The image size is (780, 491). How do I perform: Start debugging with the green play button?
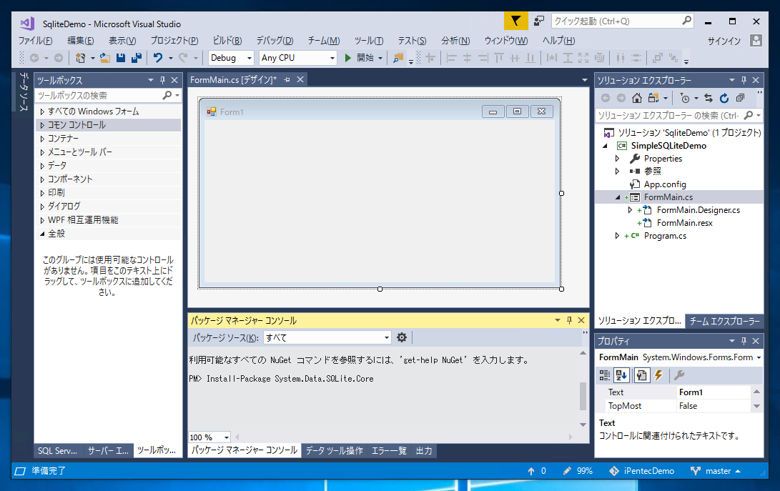(348, 58)
